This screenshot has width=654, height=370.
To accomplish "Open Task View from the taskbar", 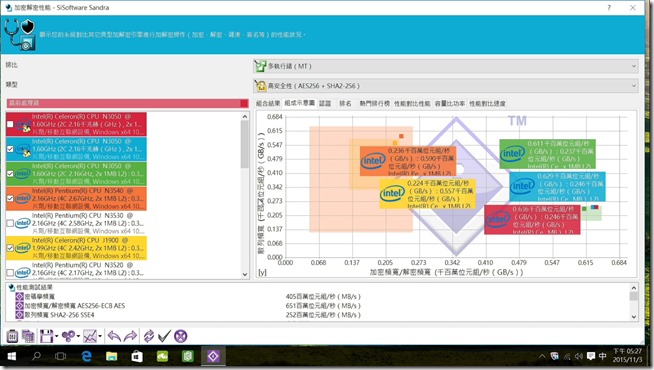I will pos(60,356).
